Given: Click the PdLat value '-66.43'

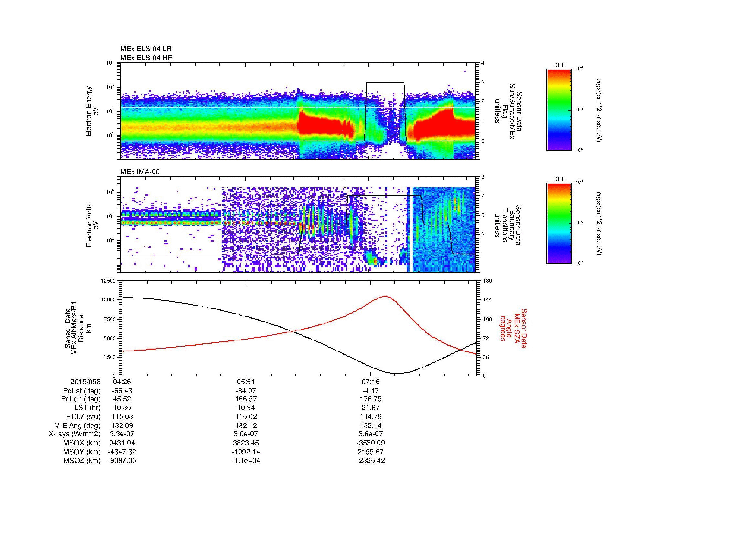Looking at the screenshot, I should [x=122, y=391].
